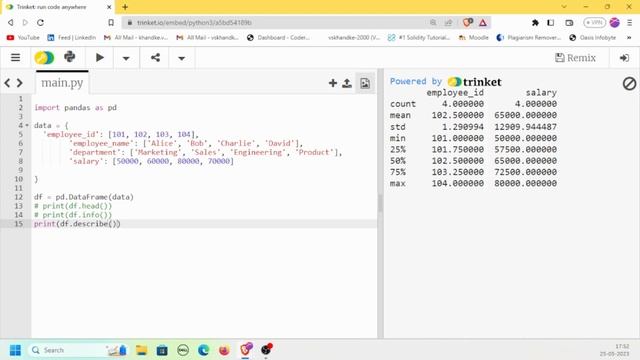Screen dimensions: 640x360
Task: Open the Windows Start menu
Action: [16, 350]
